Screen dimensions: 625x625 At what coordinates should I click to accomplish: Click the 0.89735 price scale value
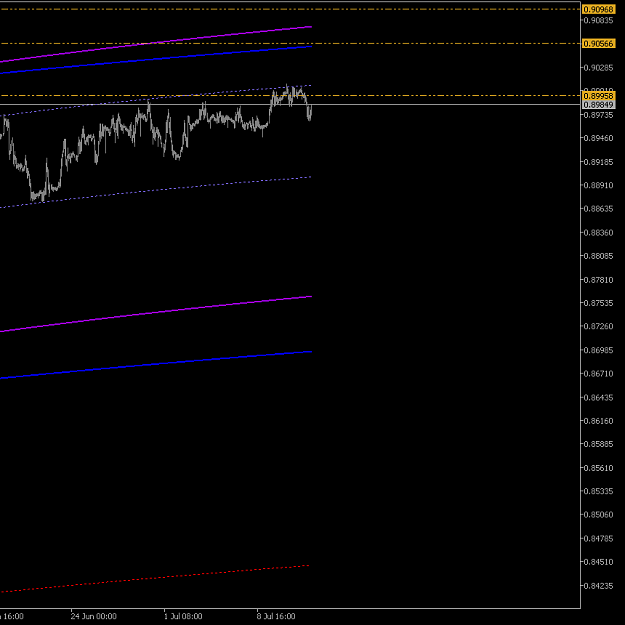598,115
